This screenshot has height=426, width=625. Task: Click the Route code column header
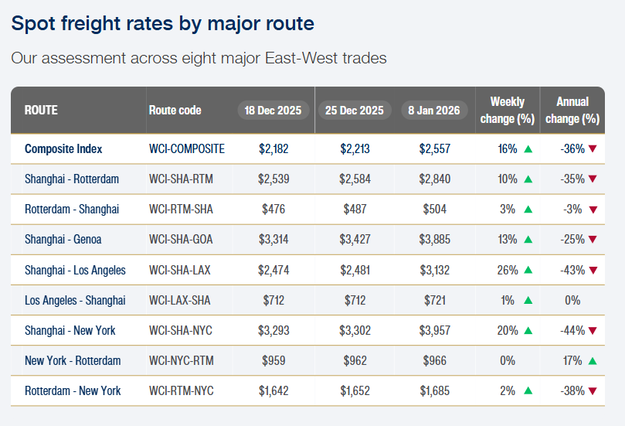click(x=175, y=110)
